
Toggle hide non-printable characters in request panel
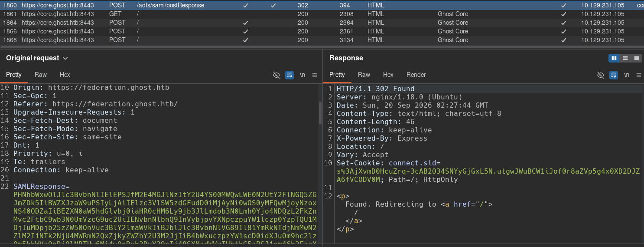(x=276, y=75)
